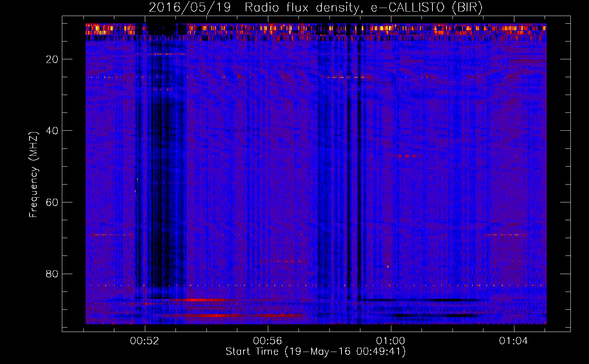Click the '01:00' time tick label
Image resolution: width=589 pixels, height=364 pixels.
coord(391,341)
